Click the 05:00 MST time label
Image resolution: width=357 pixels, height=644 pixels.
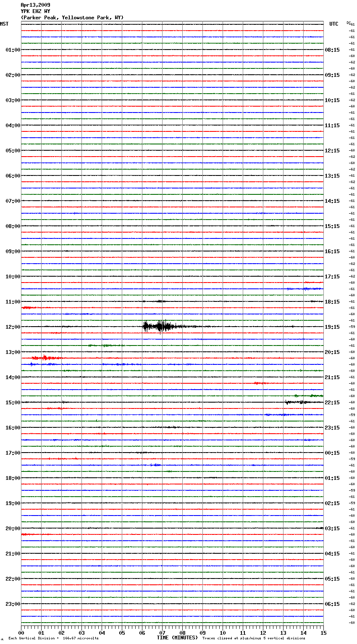click(x=13, y=151)
